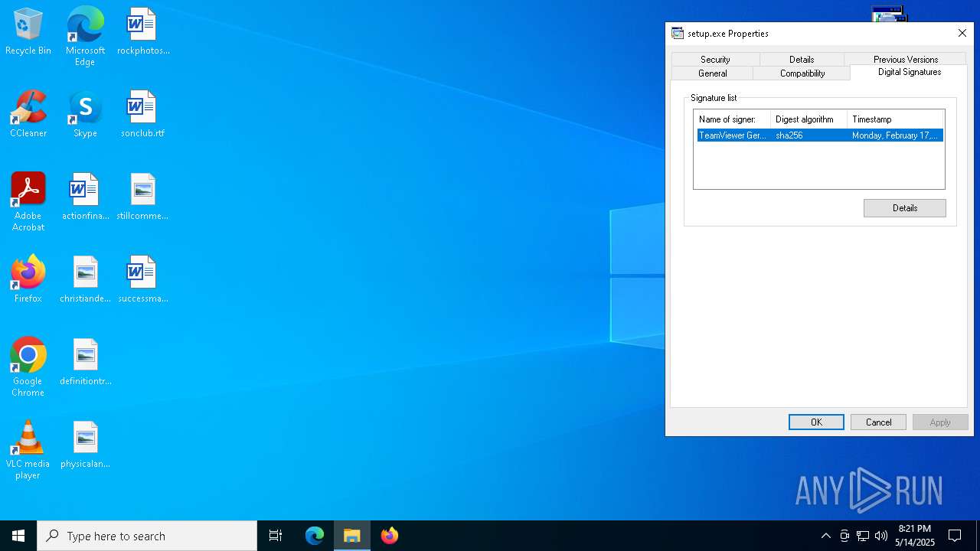The height and width of the screenshot is (551, 980).
Task: Select the TeamViewer signature row
Action: [819, 135]
